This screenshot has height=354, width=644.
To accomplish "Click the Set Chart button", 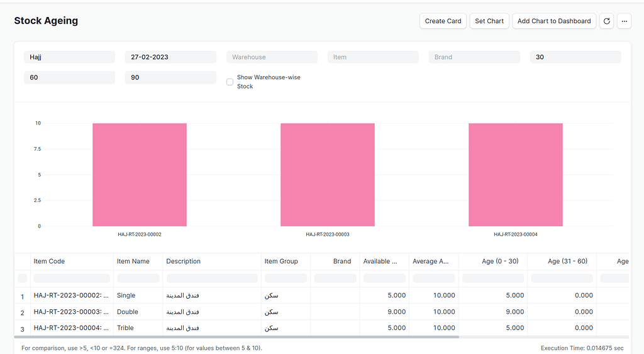I will coord(489,21).
